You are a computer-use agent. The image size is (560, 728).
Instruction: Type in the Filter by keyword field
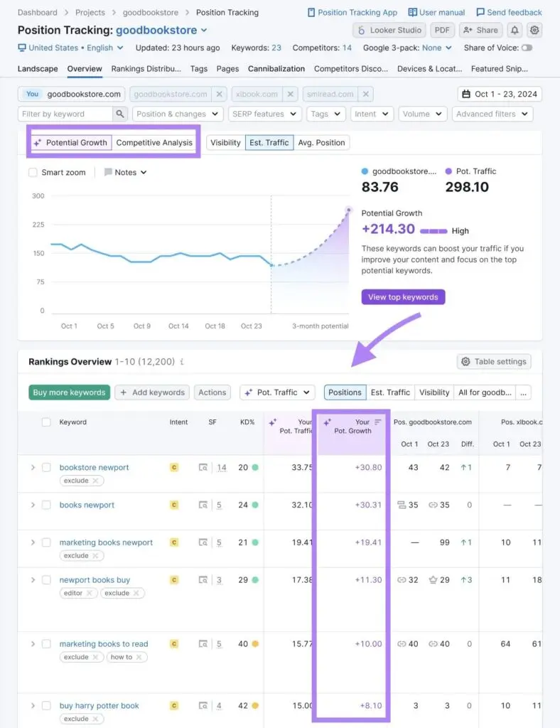pos(64,114)
